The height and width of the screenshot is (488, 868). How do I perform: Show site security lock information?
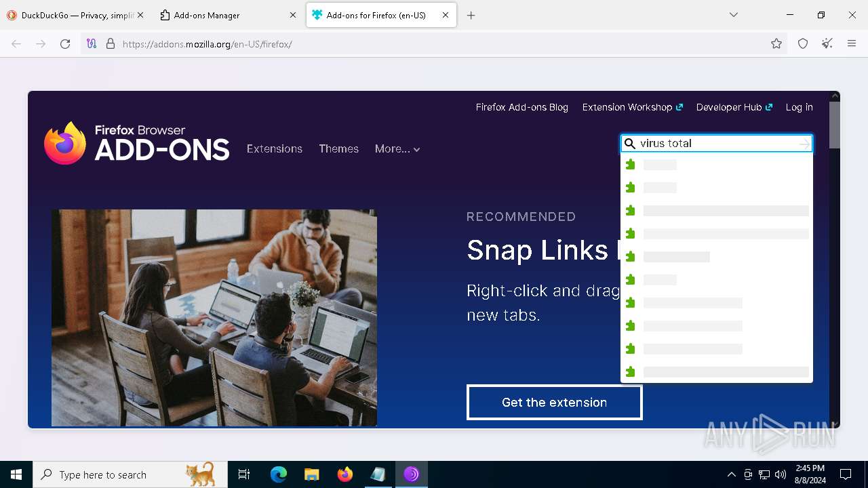pyautogui.click(x=111, y=43)
